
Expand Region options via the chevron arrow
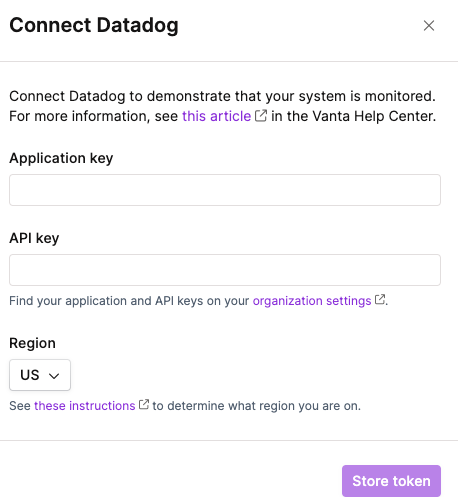(x=54, y=376)
